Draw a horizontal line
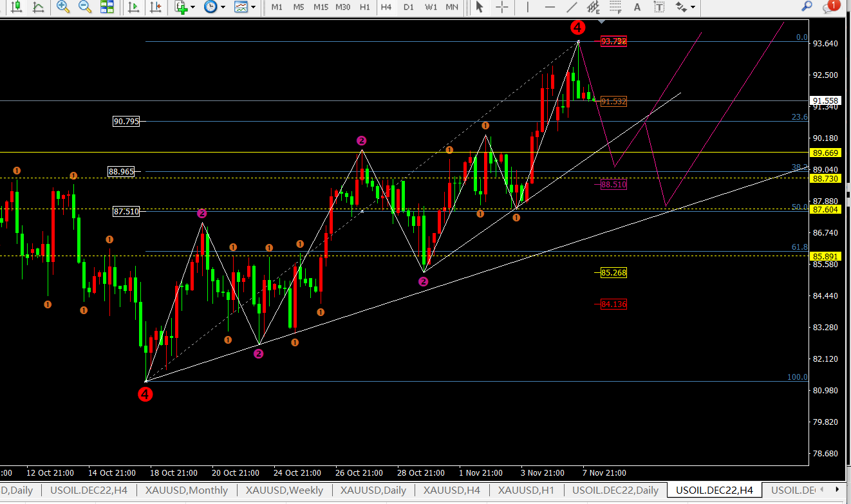Image resolution: width=851 pixels, height=504 pixels. (550, 7)
